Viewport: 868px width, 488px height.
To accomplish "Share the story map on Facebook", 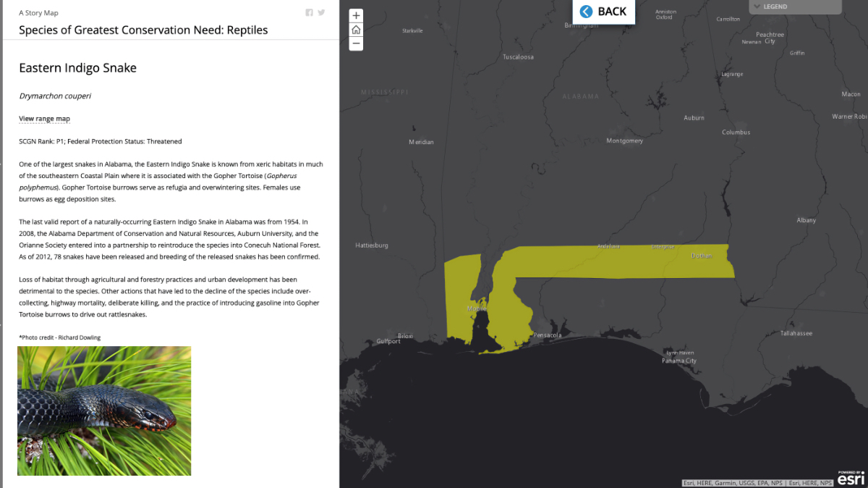I will coord(309,12).
